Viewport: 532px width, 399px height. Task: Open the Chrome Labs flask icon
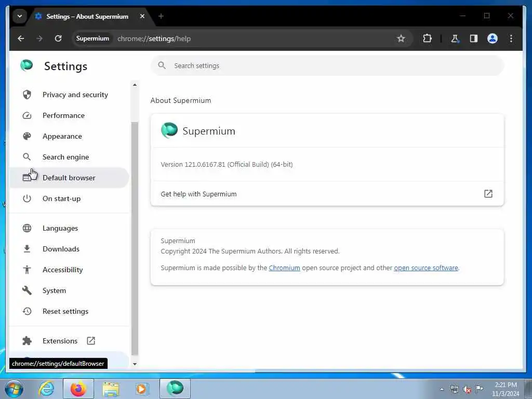(455, 38)
